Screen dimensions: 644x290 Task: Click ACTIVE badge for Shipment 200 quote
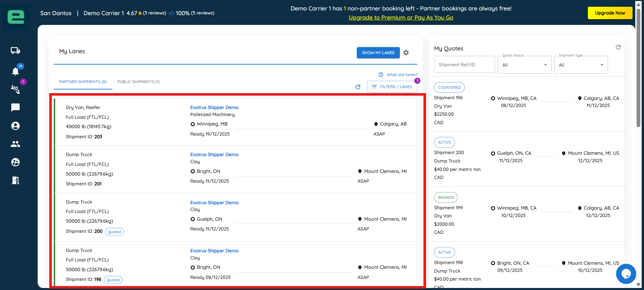pyautogui.click(x=445, y=142)
